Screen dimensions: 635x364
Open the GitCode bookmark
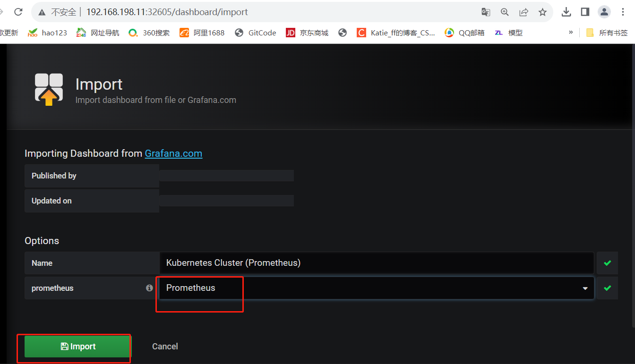click(x=255, y=33)
